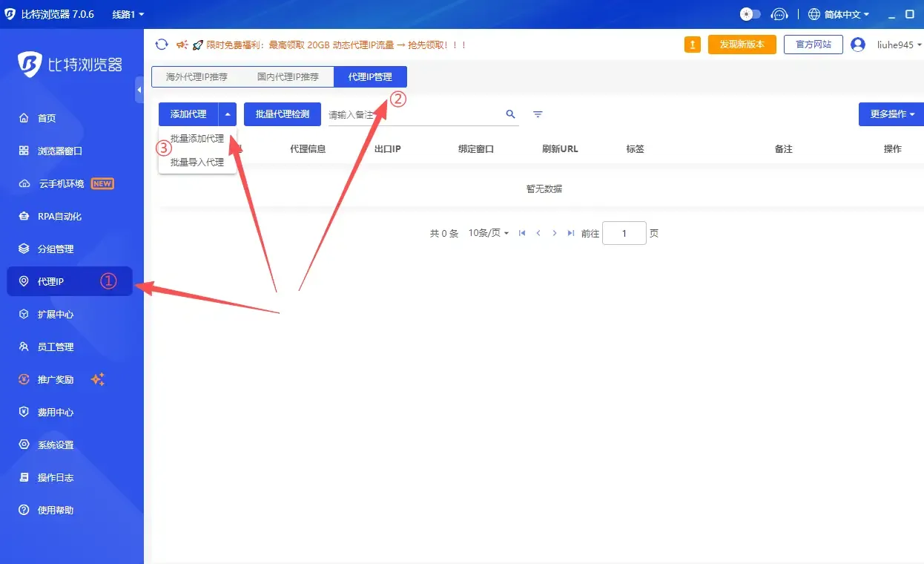
Task: Toggle the dark mode switch
Action: pyautogui.click(x=750, y=13)
